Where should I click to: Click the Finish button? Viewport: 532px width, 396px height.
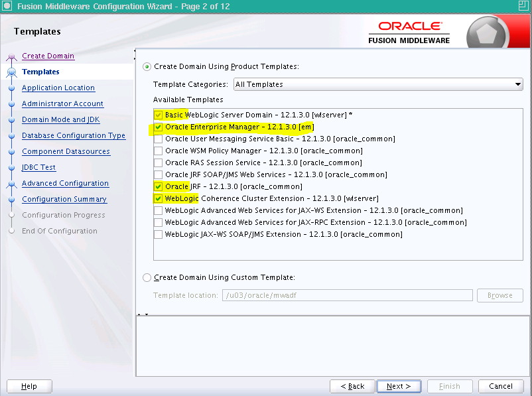450,386
